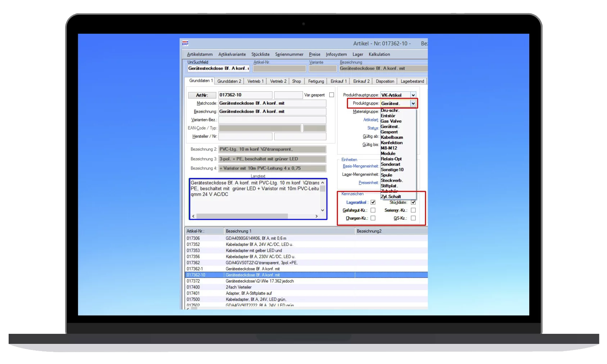The width and height of the screenshot is (607, 364).
Task: Enable the Seriennr.-Kz. checkbox
Action: pyautogui.click(x=413, y=210)
